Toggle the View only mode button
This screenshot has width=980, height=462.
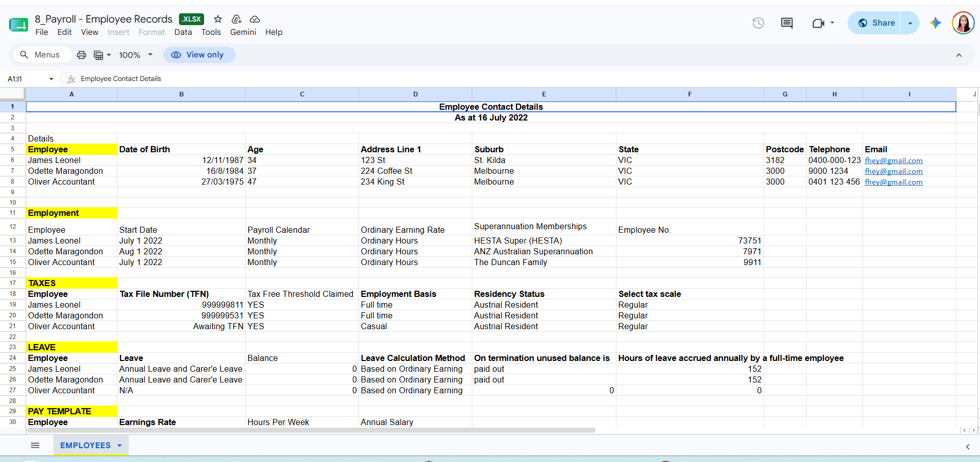(x=199, y=55)
